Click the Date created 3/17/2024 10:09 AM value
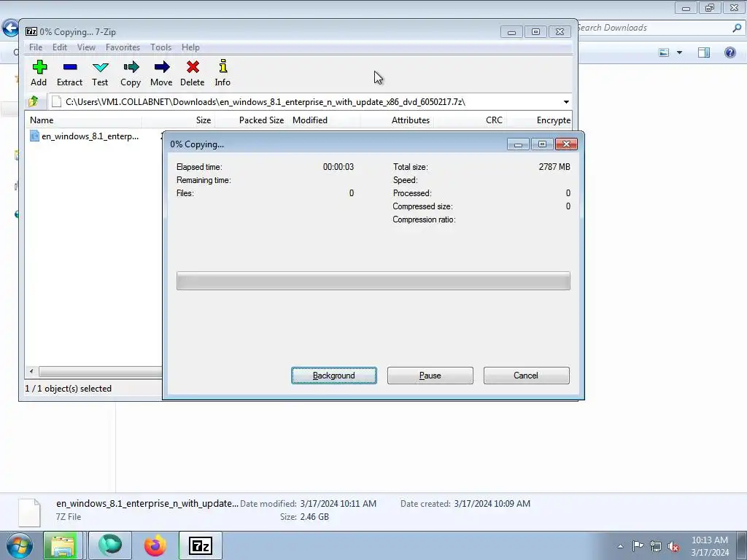747x560 pixels. tap(492, 504)
